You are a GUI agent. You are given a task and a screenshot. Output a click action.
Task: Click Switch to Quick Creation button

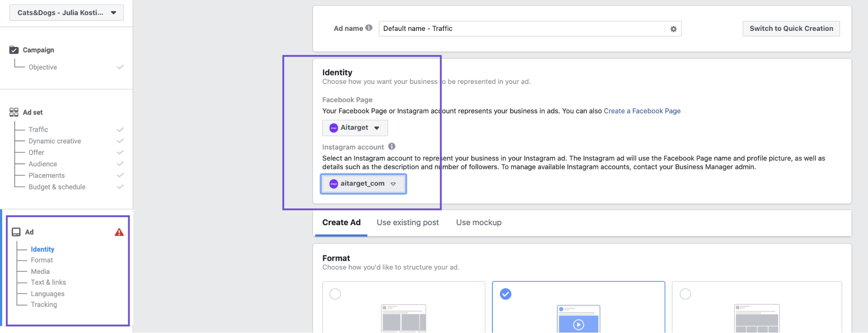tap(791, 29)
